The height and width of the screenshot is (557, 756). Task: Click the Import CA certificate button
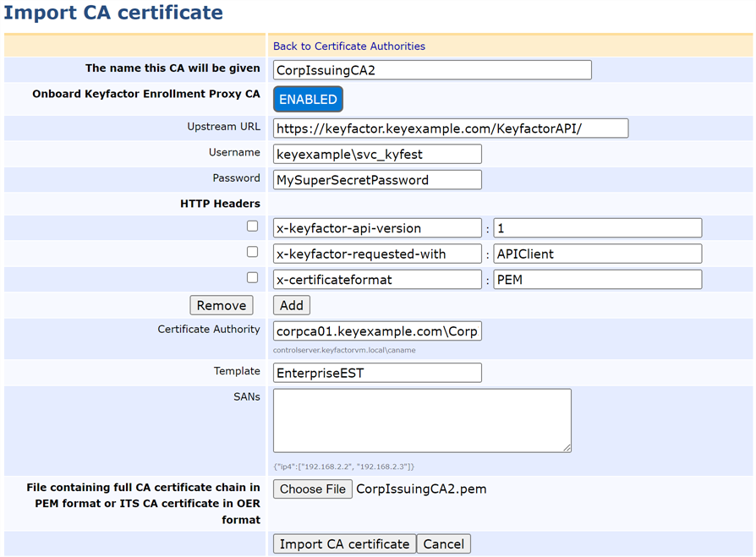[344, 544]
